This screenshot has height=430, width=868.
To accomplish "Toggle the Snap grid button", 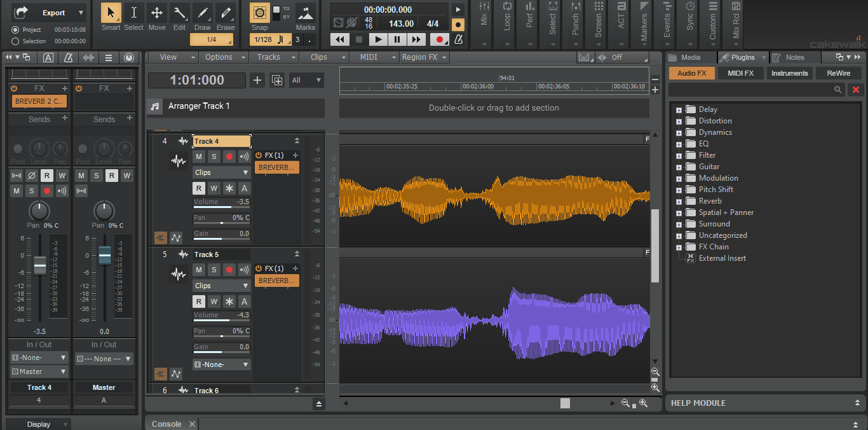I will pos(259,12).
